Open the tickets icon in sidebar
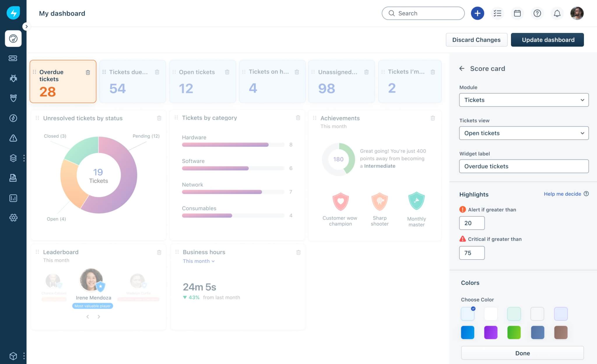Screen dimensions: 597x364 tap(13, 58)
